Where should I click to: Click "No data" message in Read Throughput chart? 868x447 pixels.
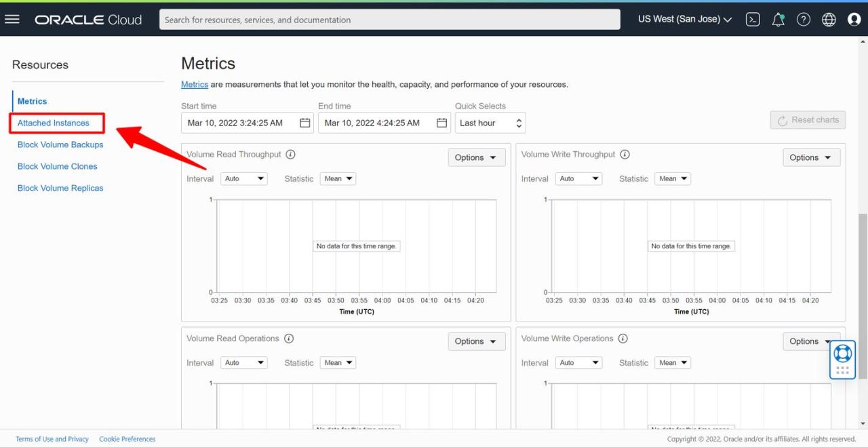(x=357, y=246)
